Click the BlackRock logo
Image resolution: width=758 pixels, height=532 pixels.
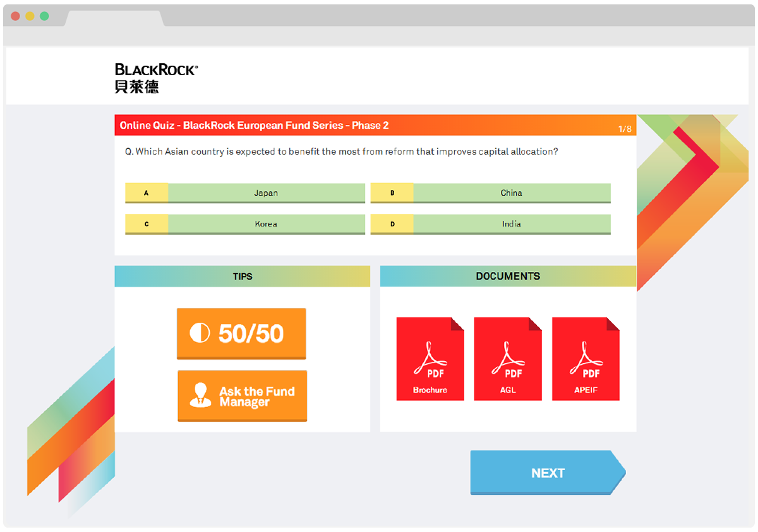point(156,78)
